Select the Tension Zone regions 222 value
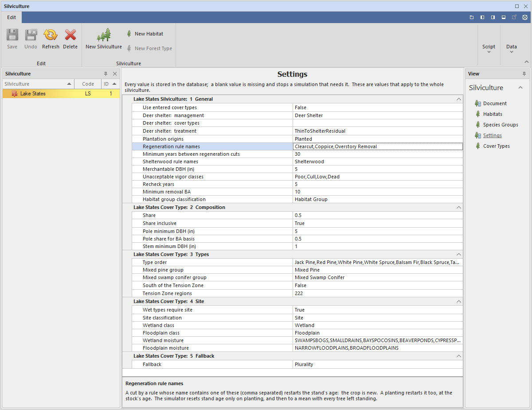This screenshot has width=532, height=410. coord(378,293)
